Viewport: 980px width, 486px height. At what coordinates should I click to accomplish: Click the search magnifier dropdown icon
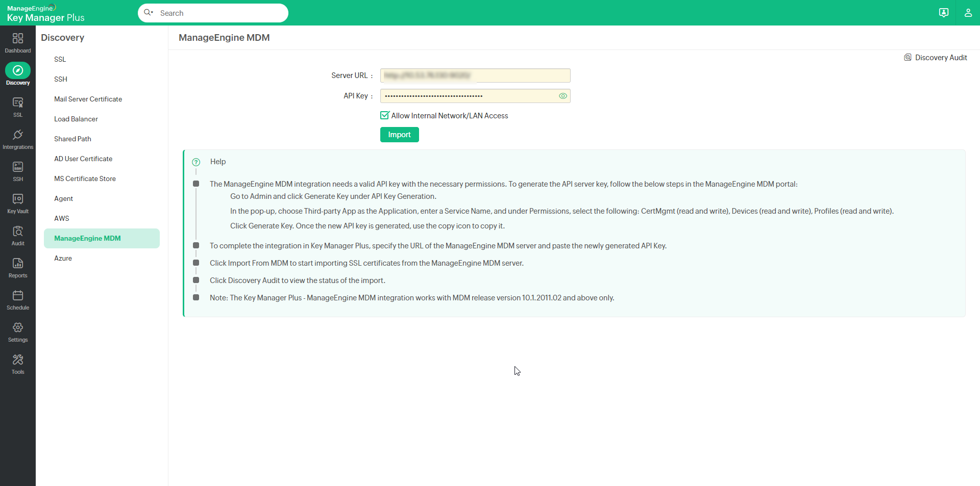coord(149,12)
